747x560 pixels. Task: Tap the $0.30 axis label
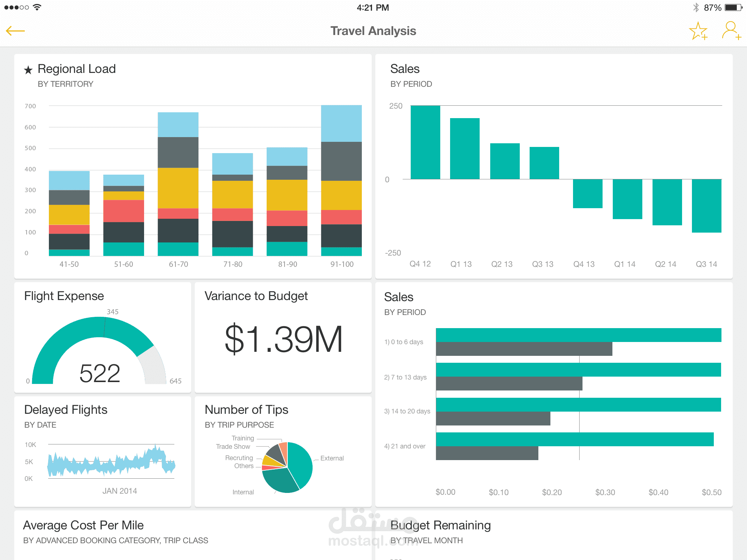[x=605, y=493]
